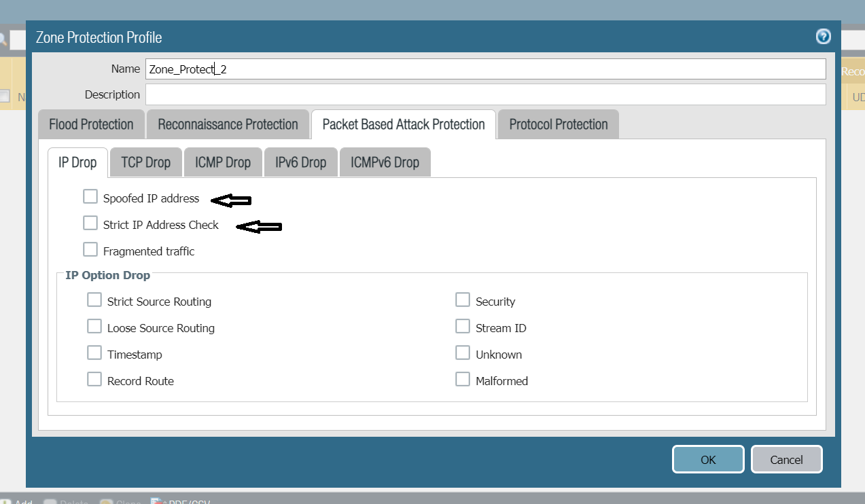Viewport: 865px width, 504px height.
Task: Click the magnifier search icon top left
Action: click(x=4, y=39)
